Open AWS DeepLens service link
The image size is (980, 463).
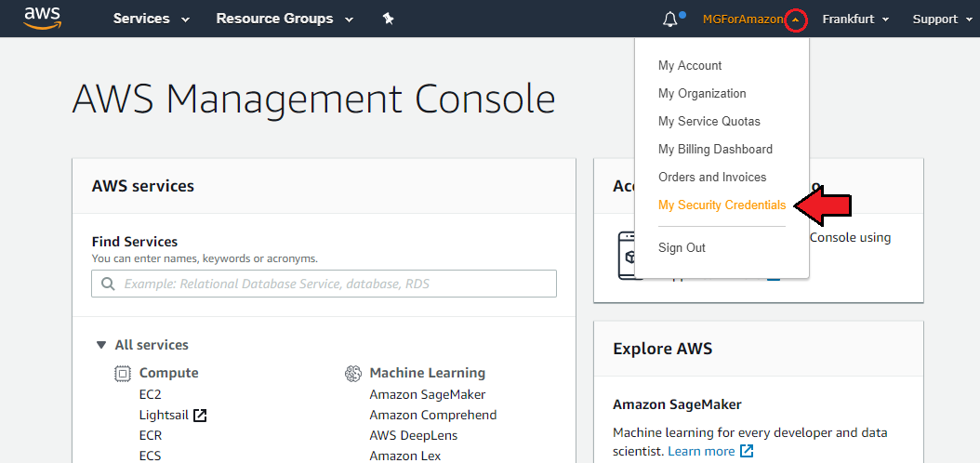coord(413,435)
